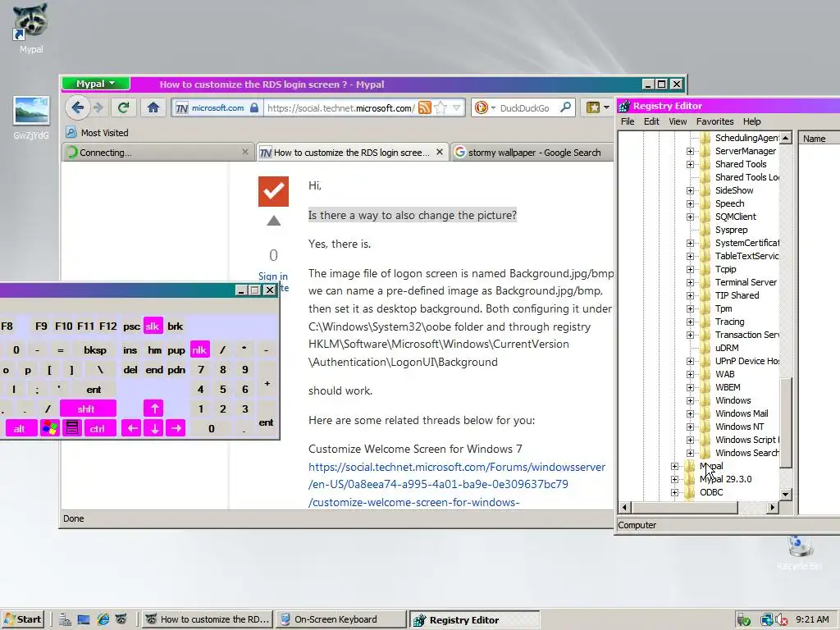
Task: Switch to stormy wallpaper Google Search tab
Action: click(533, 153)
